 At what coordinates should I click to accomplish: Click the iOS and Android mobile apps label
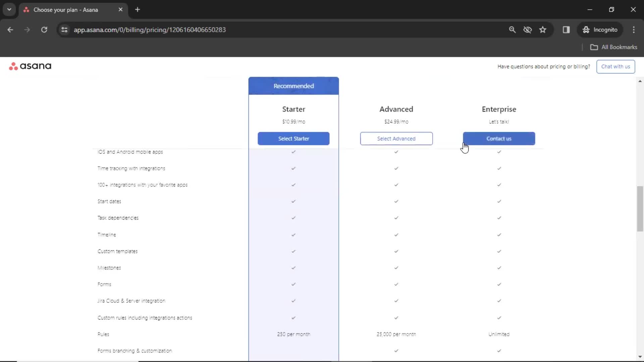130,152
